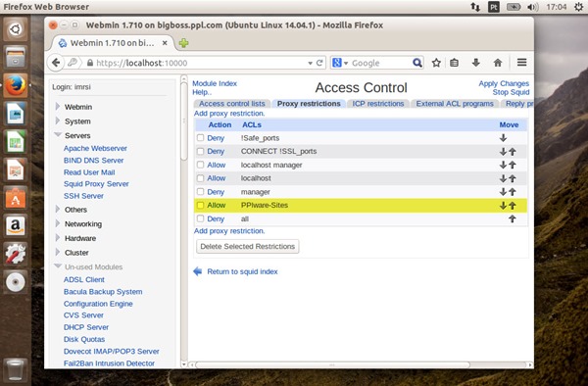Open System Settings from the launcher

coord(15,254)
